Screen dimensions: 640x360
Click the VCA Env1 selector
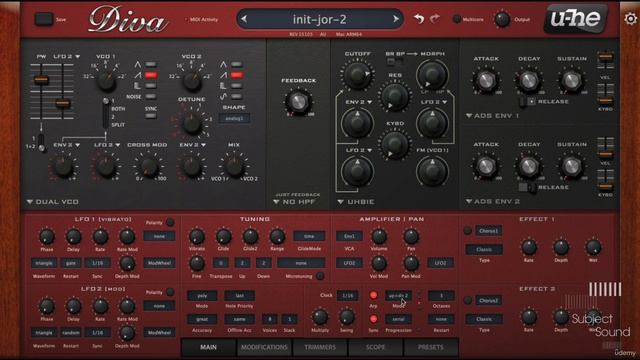[x=349, y=236]
